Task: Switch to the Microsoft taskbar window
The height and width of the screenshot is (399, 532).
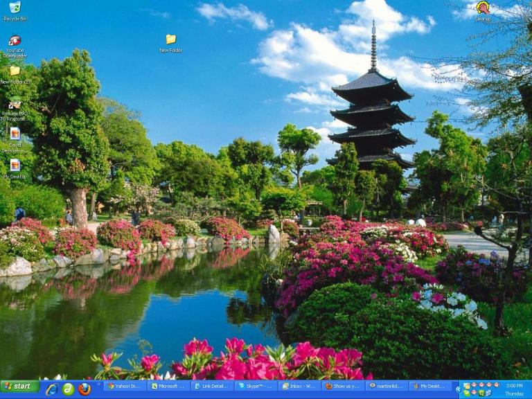Action: 168,386
